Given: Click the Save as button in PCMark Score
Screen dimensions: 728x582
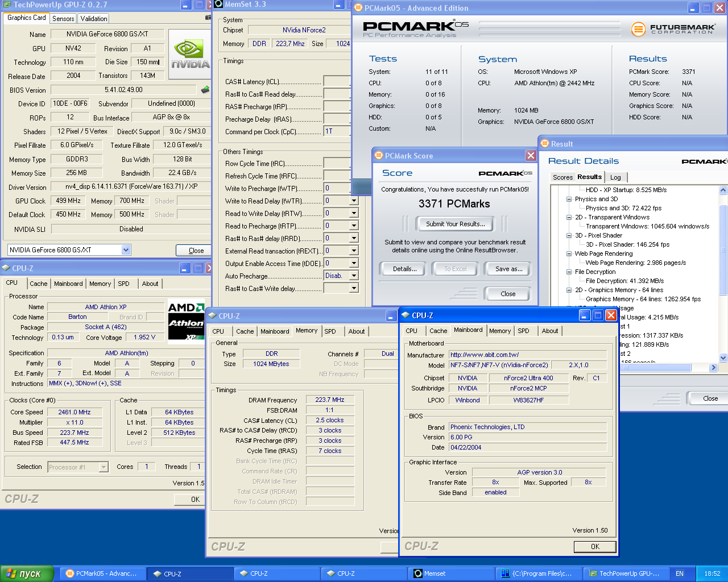Looking at the screenshot, I should pyautogui.click(x=508, y=269).
